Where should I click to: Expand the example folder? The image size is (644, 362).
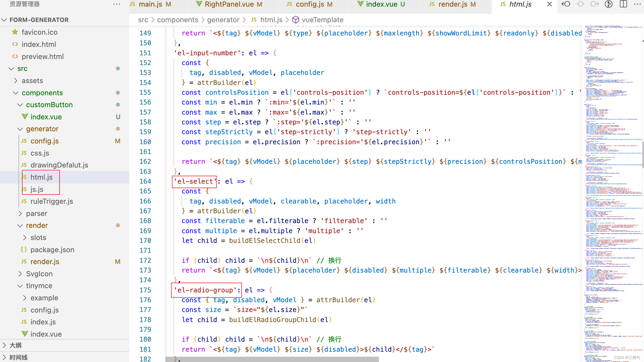(x=44, y=298)
